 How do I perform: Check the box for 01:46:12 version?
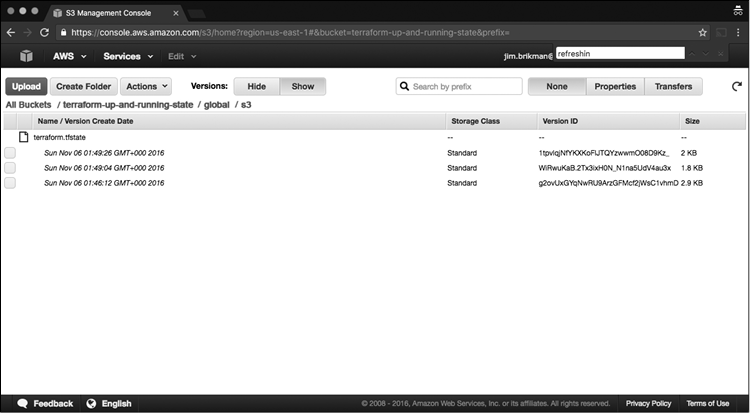(10, 183)
